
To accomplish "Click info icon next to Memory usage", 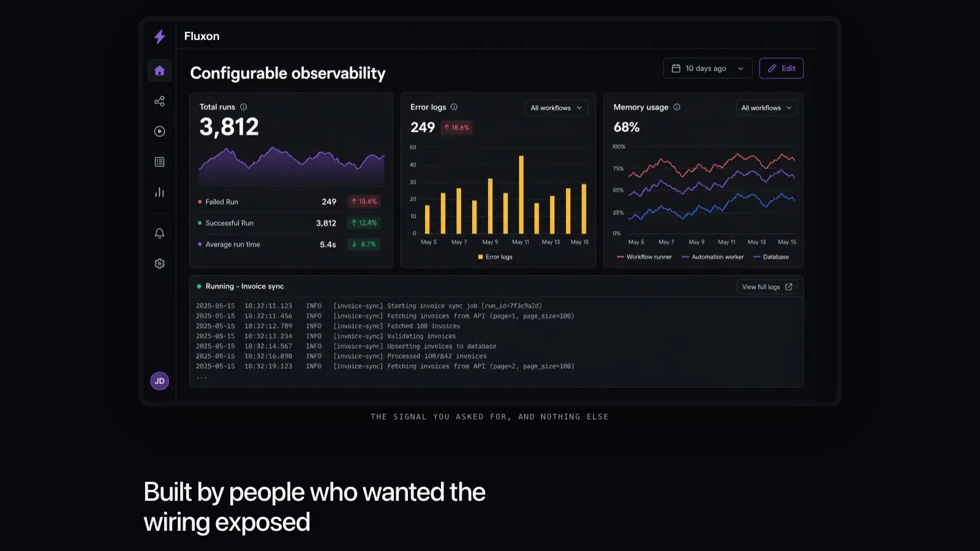I will coord(677,107).
